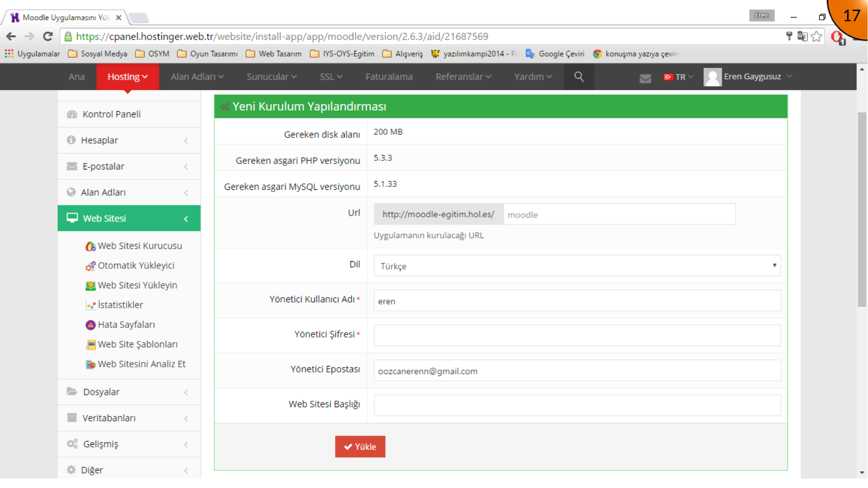Click the Web Sitesi Kurucusu icon
The width and height of the screenshot is (868, 488).
pyautogui.click(x=90, y=246)
